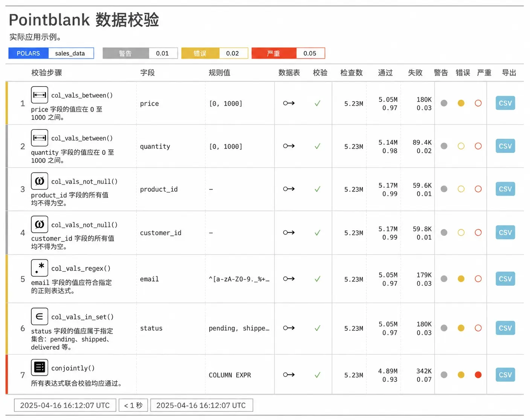Click the green checkmark in price row
This screenshot has height=420, width=530.
coord(317,103)
